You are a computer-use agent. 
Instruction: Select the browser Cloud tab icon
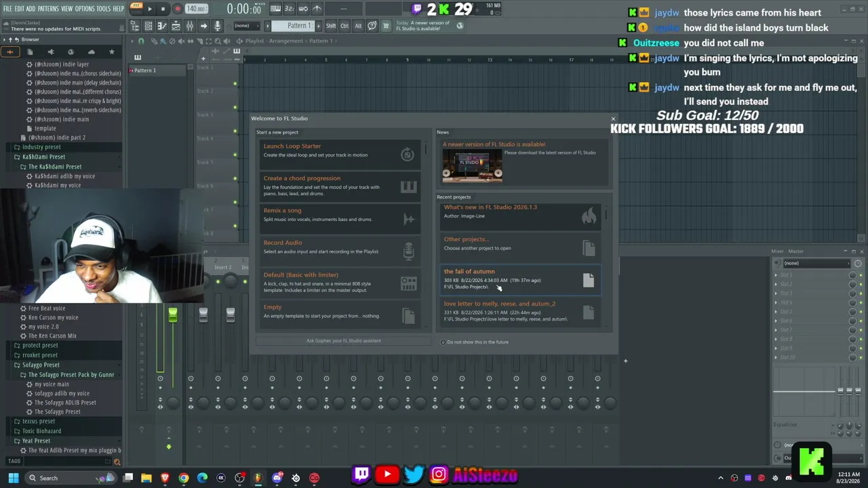coord(92,52)
